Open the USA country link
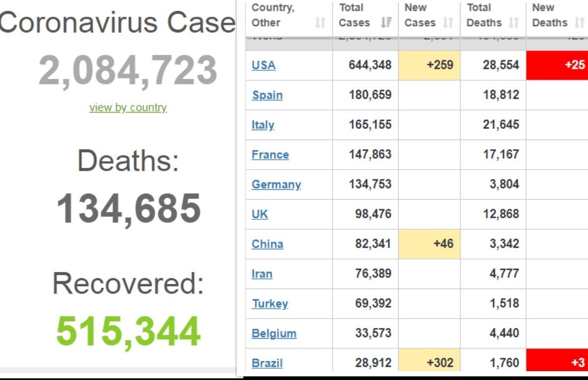This screenshot has height=380, width=588. pos(263,65)
